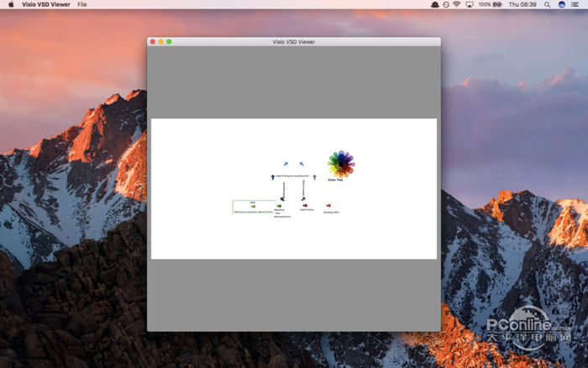Select the green arrow right of the box

pos(279,206)
